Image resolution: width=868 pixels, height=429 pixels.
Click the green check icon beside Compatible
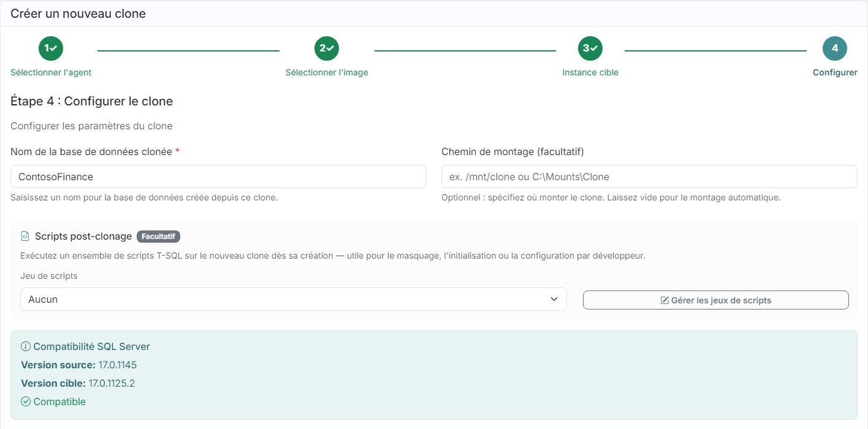(x=26, y=401)
